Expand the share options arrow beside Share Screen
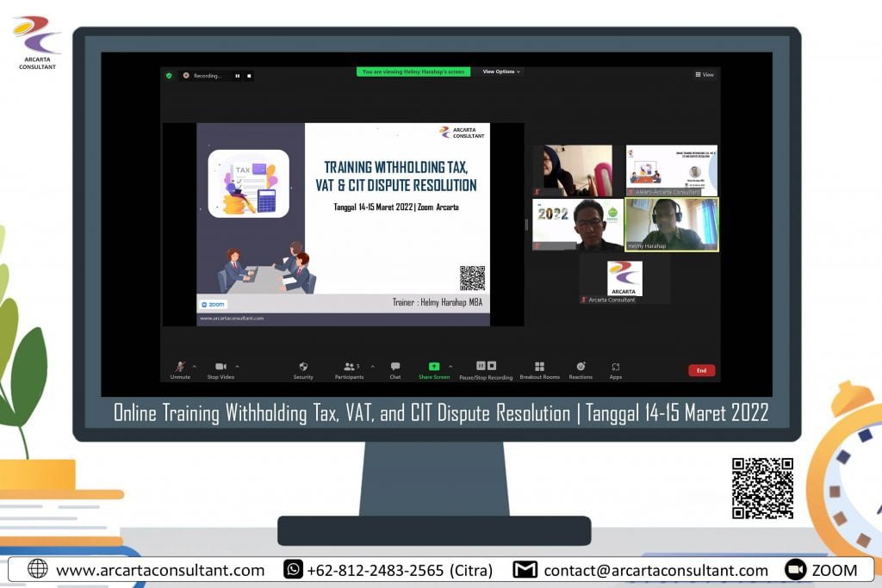 [x=450, y=366]
